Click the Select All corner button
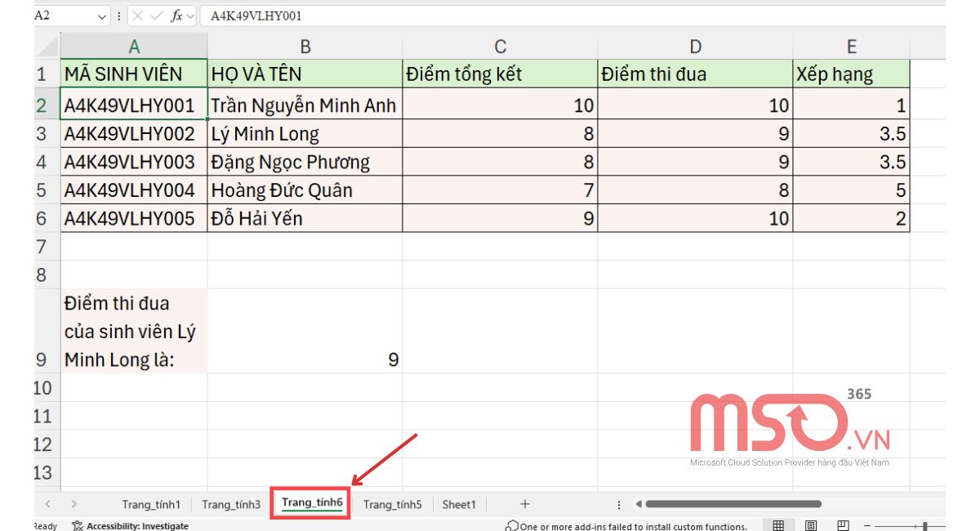This screenshot has width=980, height=531. pyautogui.click(x=47, y=46)
